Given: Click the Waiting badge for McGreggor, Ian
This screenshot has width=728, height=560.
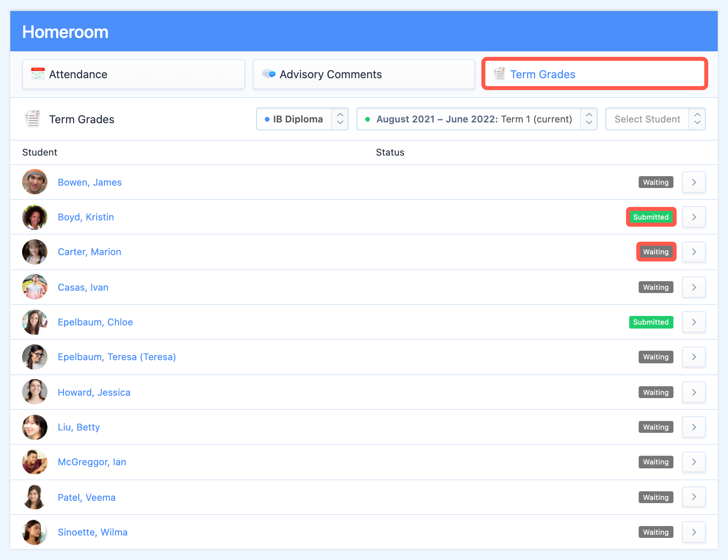Looking at the screenshot, I should click(x=656, y=462).
